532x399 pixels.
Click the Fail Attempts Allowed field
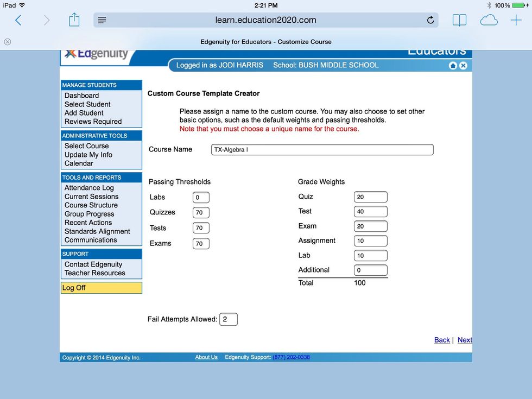point(228,319)
